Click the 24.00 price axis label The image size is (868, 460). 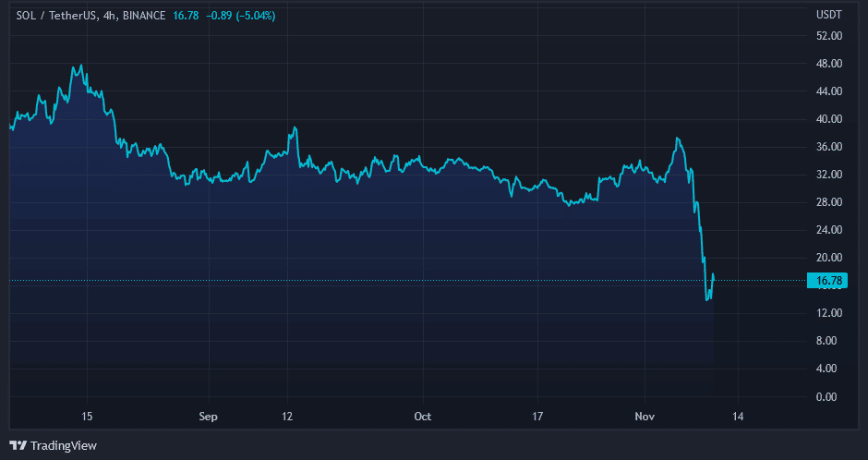point(828,230)
